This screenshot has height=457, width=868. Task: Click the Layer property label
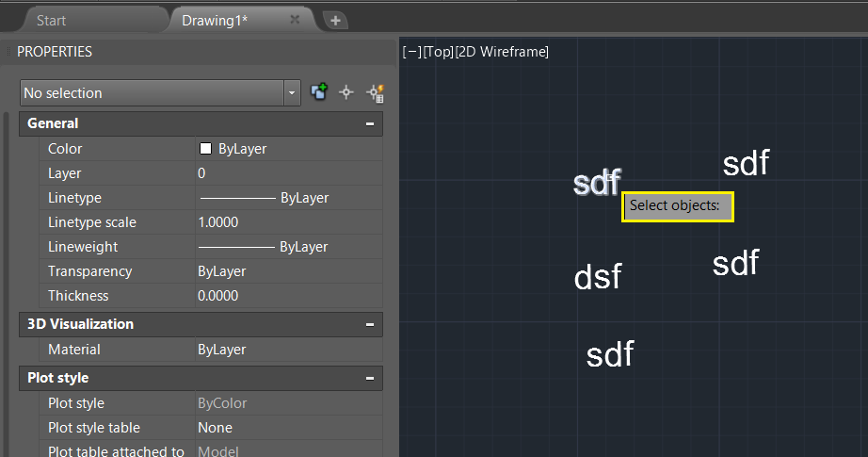pyautogui.click(x=64, y=173)
